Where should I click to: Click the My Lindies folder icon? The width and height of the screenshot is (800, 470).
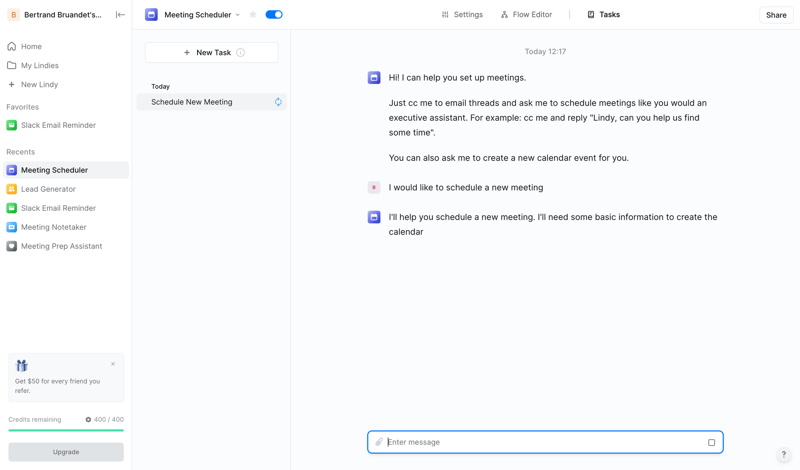[12, 65]
